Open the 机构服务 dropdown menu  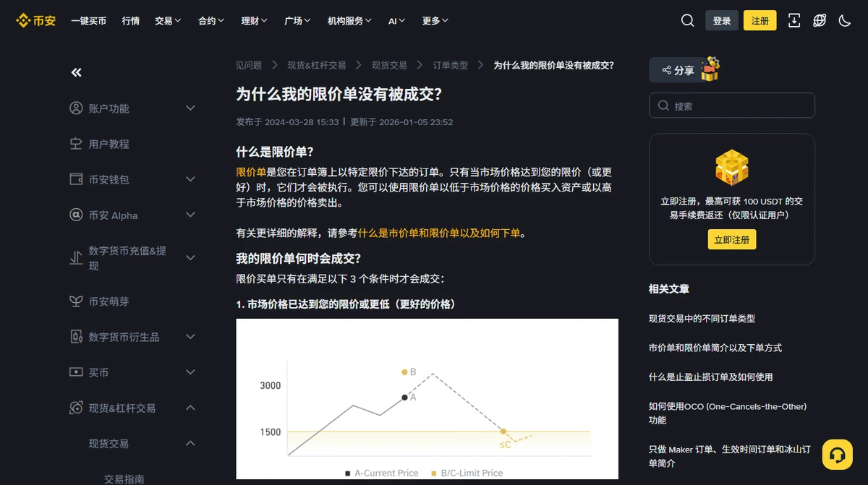350,21
